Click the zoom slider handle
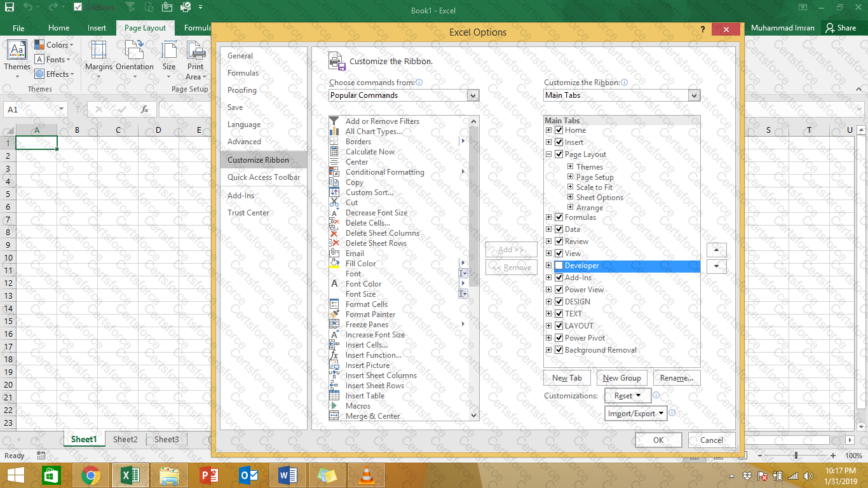868x488 pixels. [796, 456]
